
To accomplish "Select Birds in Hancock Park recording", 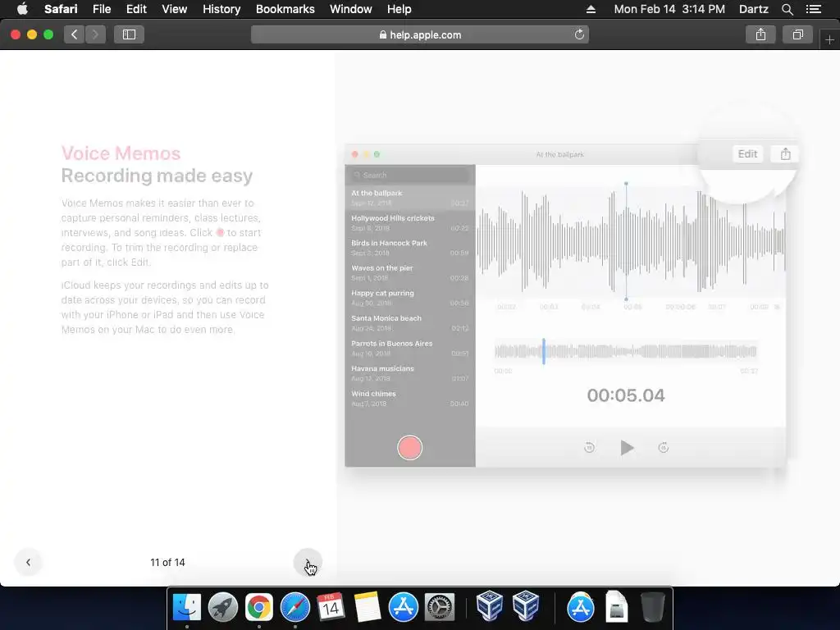I will tap(410, 248).
